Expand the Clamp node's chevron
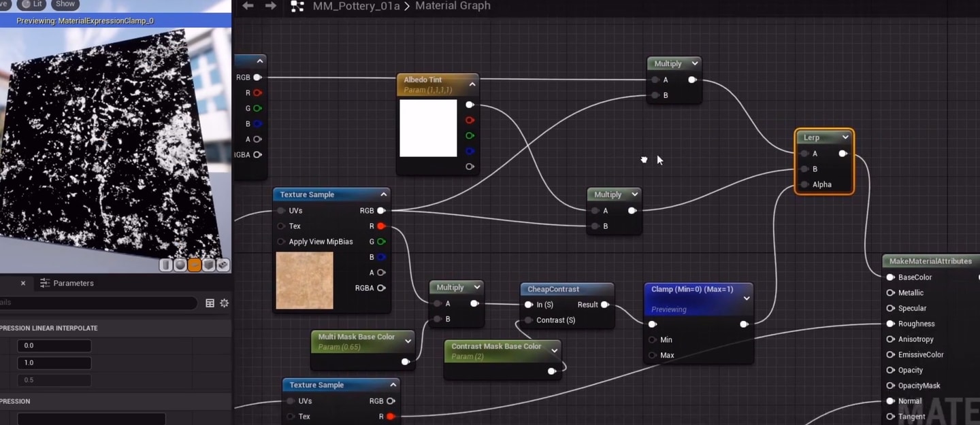 click(747, 299)
